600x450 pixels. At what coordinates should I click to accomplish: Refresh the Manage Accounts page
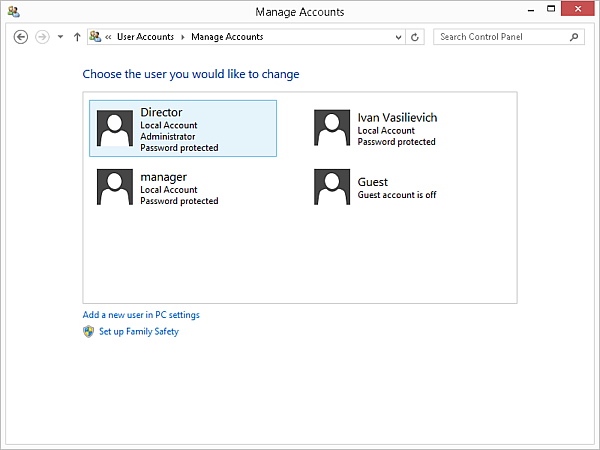pyautogui.click(x=415, y=37)
